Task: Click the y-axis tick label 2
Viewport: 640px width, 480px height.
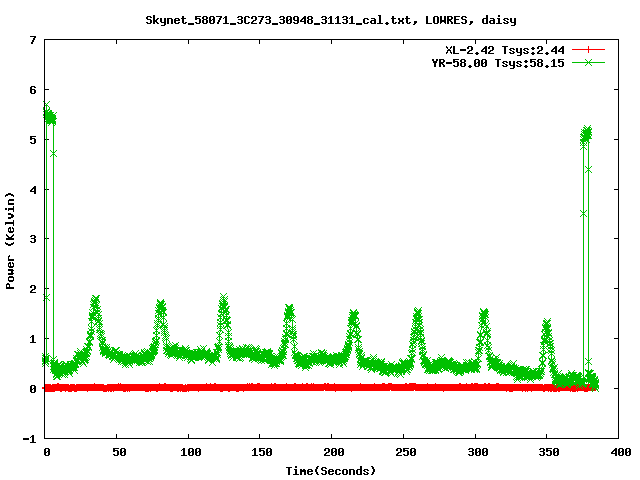Action: [x=33, y=289]
